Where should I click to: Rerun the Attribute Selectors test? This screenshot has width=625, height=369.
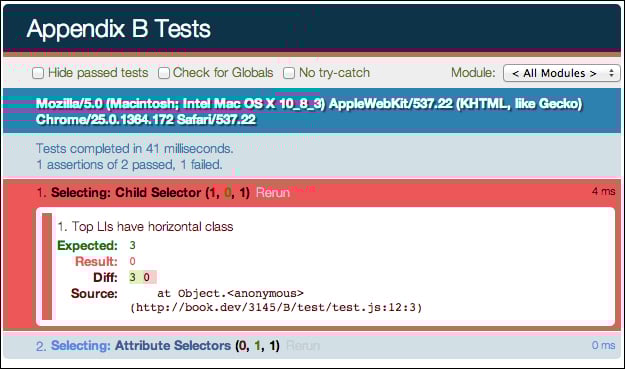tap(303, 345)
